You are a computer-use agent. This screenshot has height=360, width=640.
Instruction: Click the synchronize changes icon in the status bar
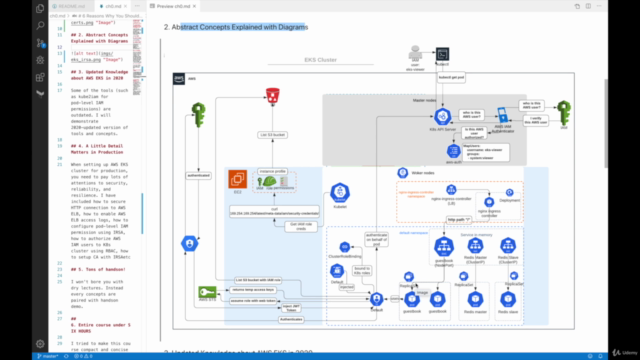click(66, 356)
